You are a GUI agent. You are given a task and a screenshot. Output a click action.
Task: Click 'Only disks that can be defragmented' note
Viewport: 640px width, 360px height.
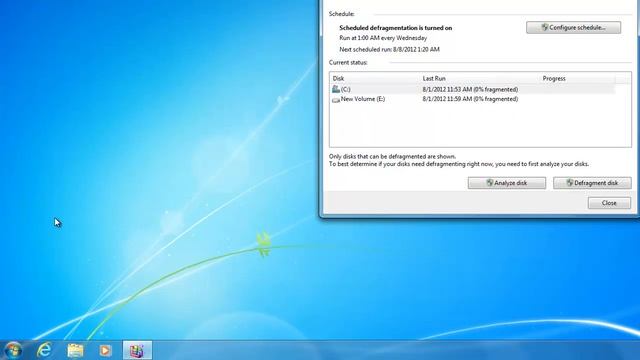(392, 156)
